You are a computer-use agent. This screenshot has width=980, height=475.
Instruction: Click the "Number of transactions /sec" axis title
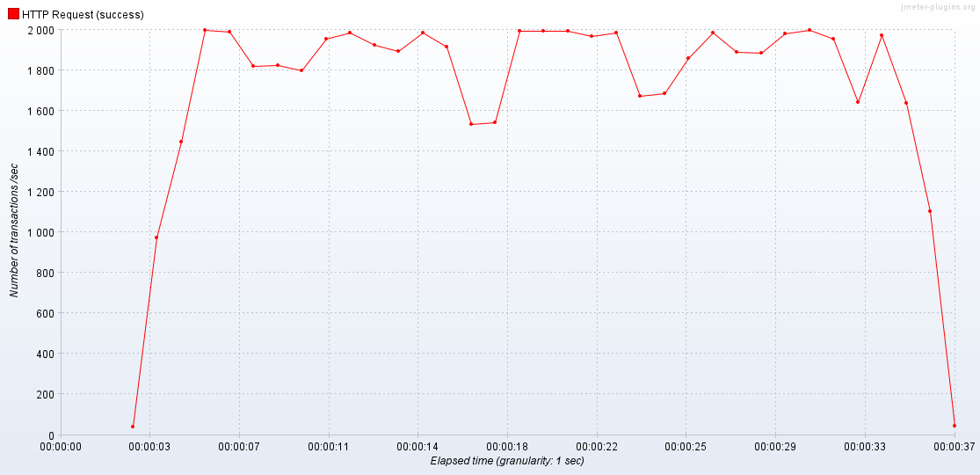click(14, 232)
